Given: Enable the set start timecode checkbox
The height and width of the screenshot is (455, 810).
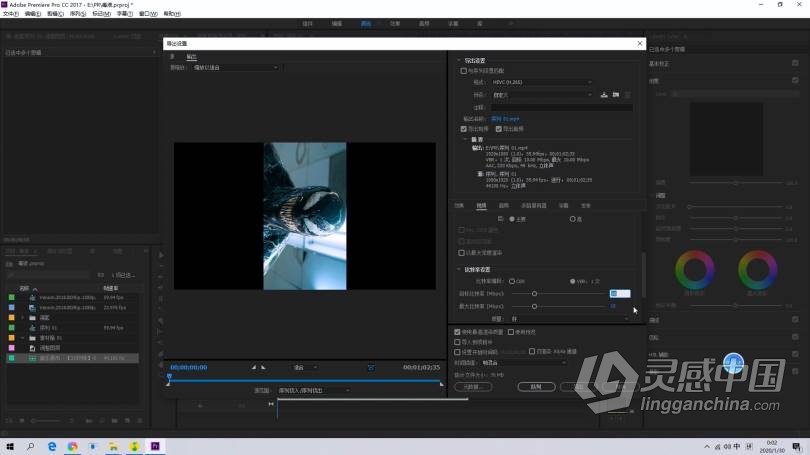Looking at the screenshot, I should 457,352.
